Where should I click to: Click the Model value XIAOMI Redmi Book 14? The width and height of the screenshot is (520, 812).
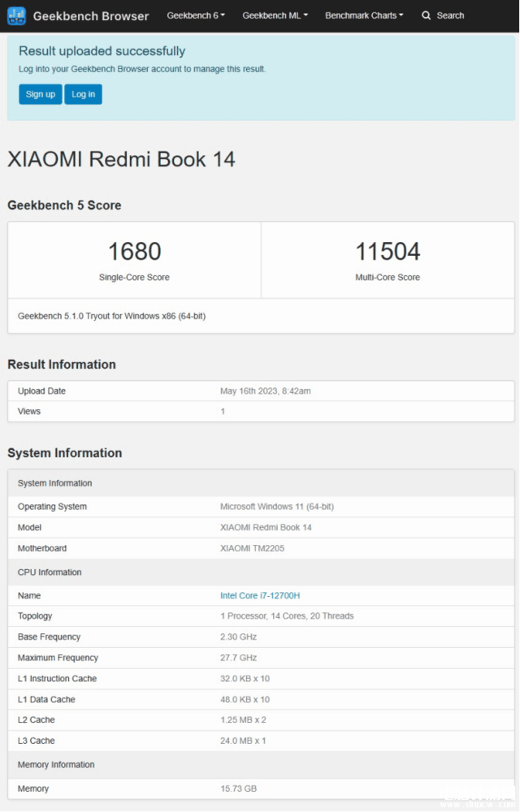click(x=266, y=527)
